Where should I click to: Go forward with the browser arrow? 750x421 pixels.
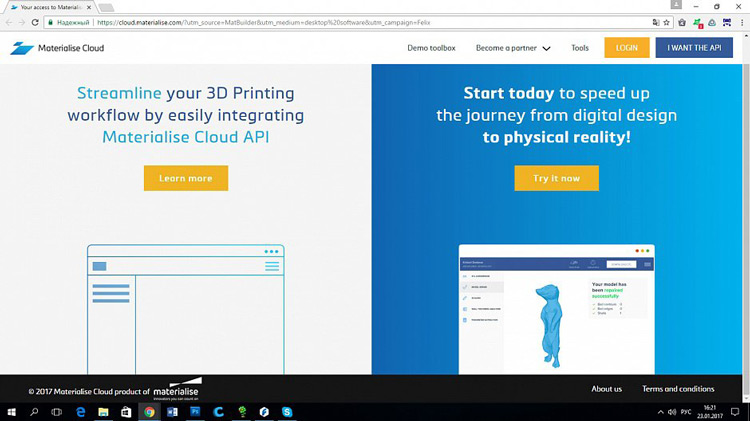pyautogui.click(x=22, y=22)
